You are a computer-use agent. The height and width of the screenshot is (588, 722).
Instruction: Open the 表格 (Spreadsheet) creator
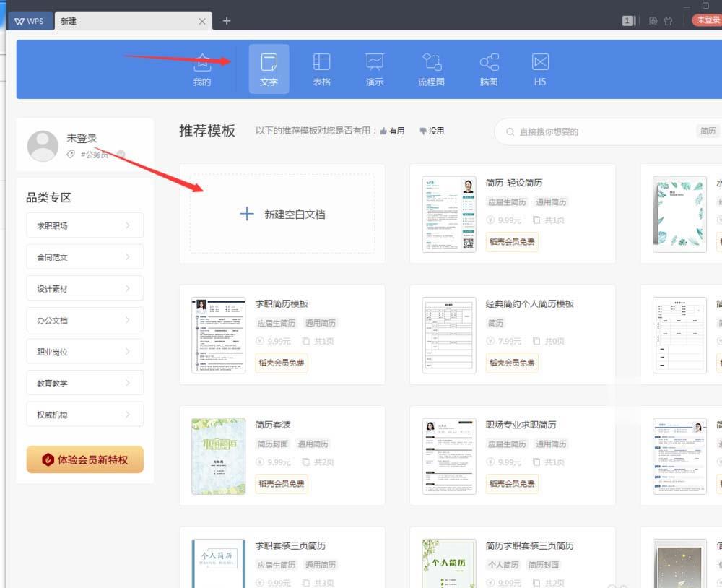click(x=322, y=69)
